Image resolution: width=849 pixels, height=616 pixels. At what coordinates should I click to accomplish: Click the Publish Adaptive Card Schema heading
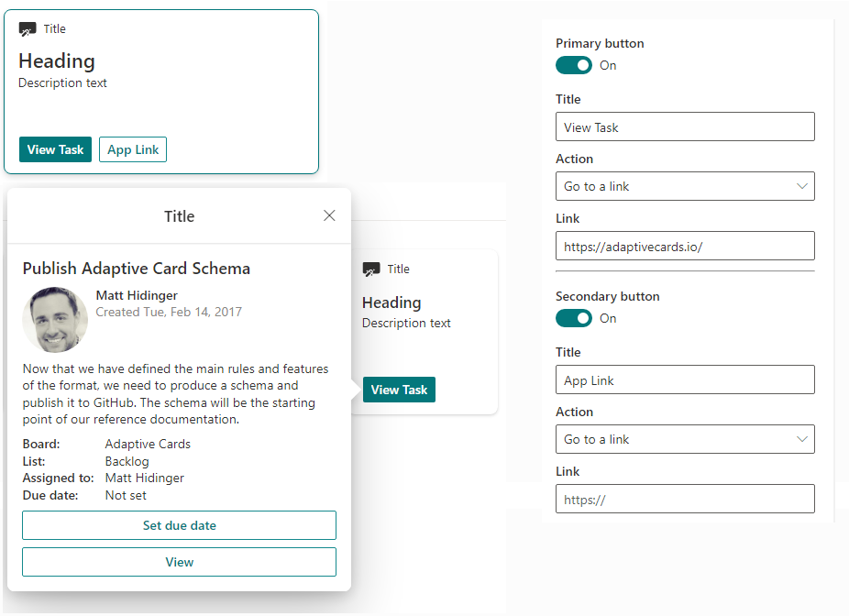point(137,269)
